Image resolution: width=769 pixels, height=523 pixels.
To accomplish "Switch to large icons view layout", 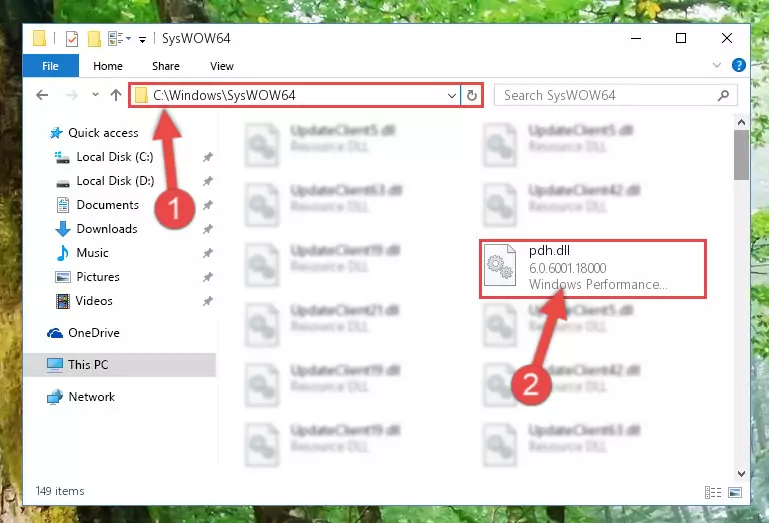I will [x=735, y=492].
